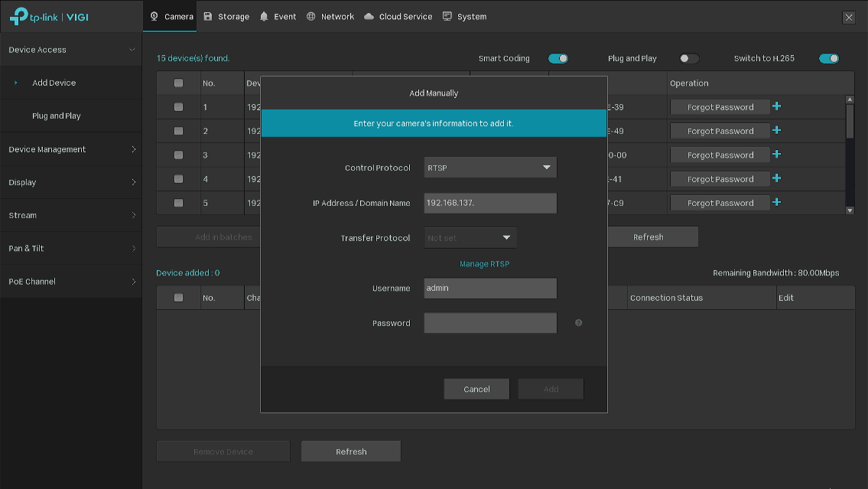The width and height of the screenshot is (868, 489).
Task: Click the '15 device(s) found.' text
Action: (x=193, y=58)
